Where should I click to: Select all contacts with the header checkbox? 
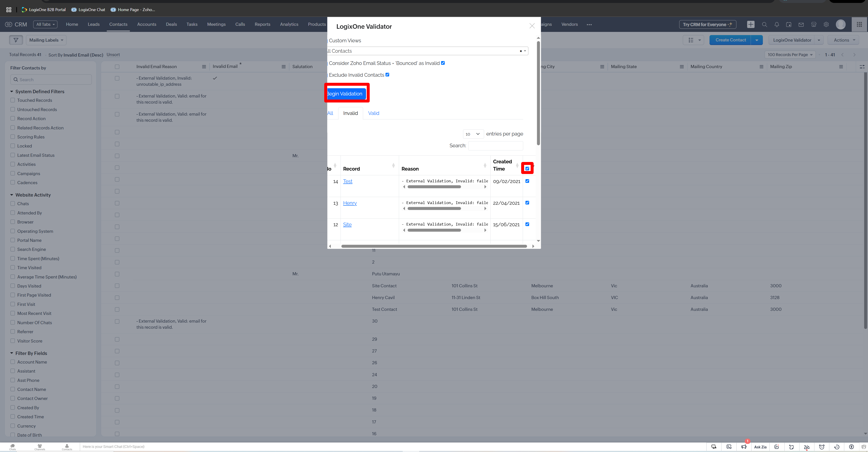[x=117, y=67]
